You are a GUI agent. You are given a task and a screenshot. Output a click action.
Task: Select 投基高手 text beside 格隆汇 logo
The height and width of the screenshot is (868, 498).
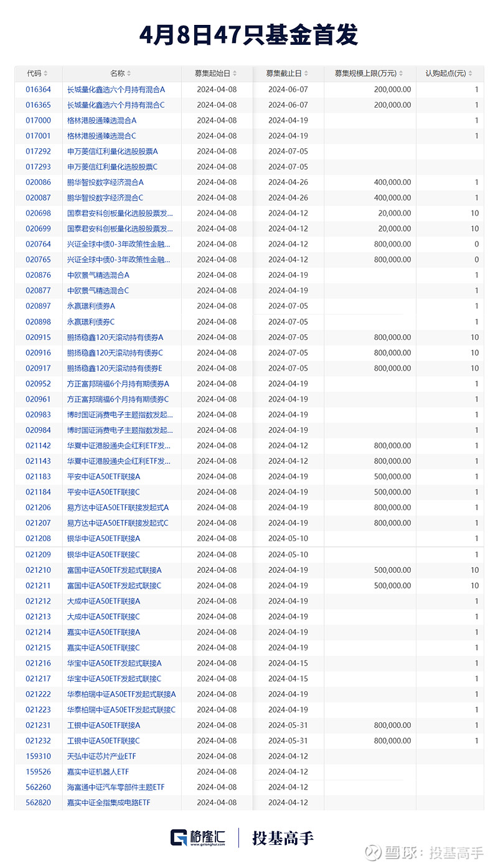283,838
